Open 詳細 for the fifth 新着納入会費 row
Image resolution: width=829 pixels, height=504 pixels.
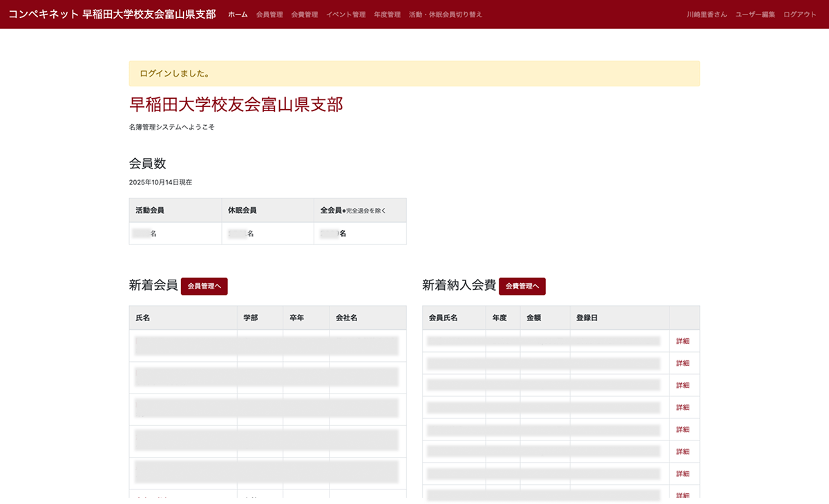(683, 429)
